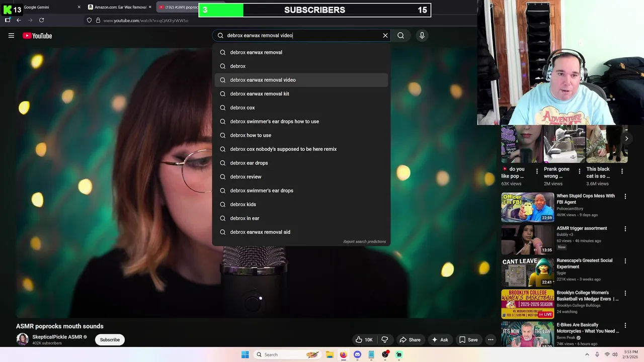This screenshot has width=644, height=362.
Task: Close the Google Gemini tab
Action: pyautogui.click(x=79, y=7)
